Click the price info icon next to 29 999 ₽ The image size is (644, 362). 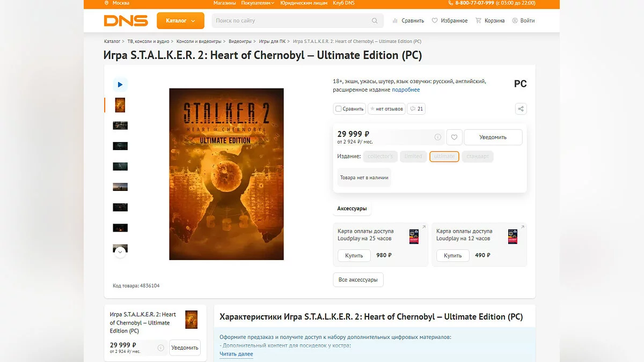(x=438, y=137)
